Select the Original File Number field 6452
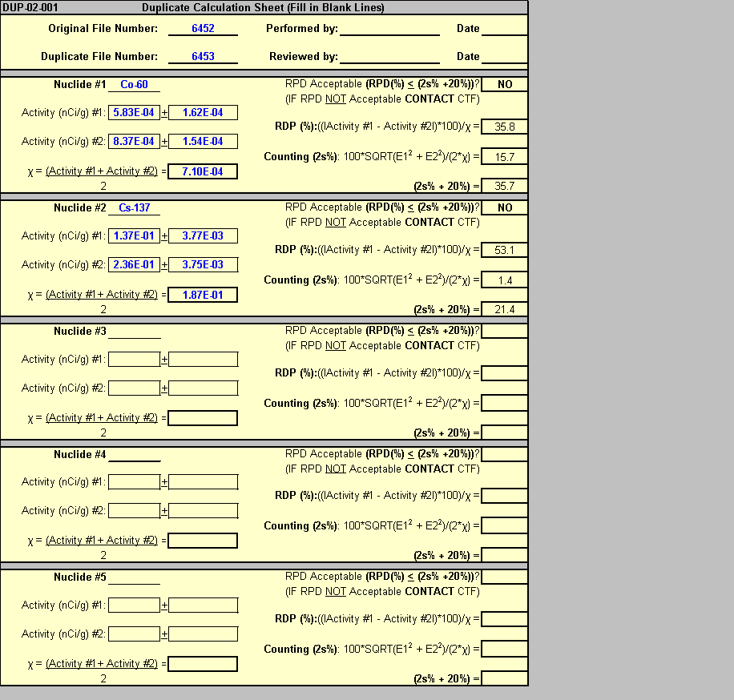 [x=203, y=29]
